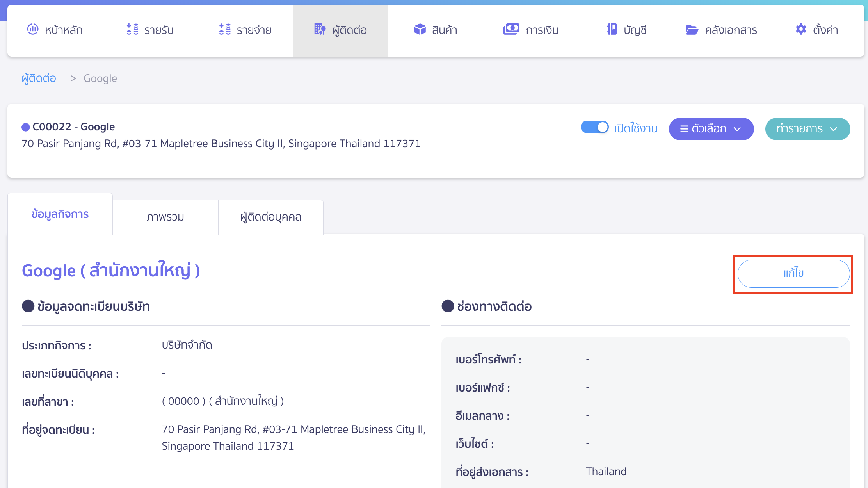Open the รายจ่าย menu
The width and height of the screenshot is (868, 488).
[245, 30]
